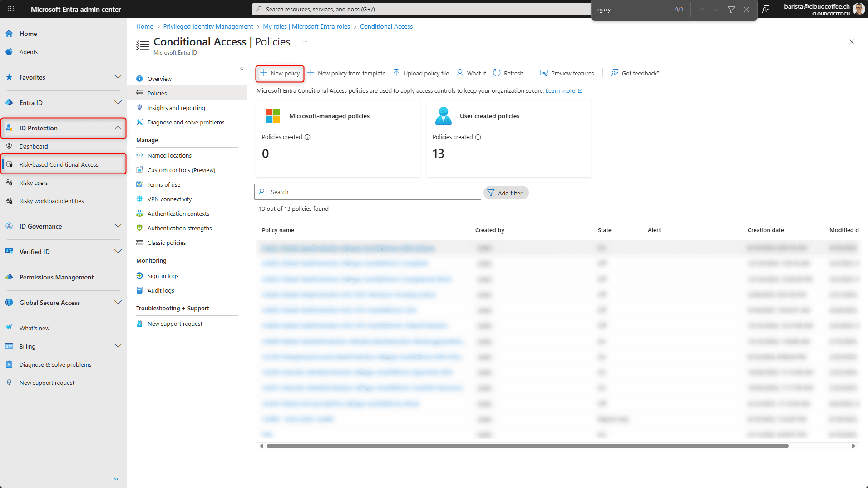Select Authentication strengths under Manage

click(179, 228)
